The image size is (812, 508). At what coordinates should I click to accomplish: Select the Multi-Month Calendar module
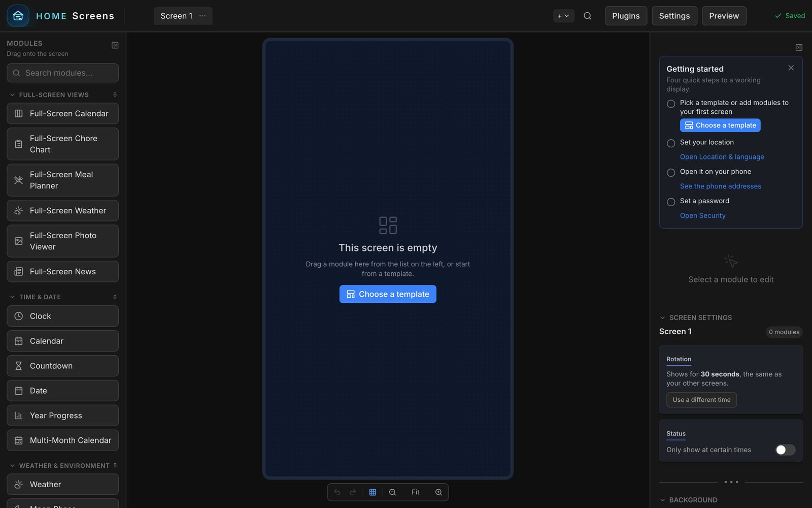(63, 440)
